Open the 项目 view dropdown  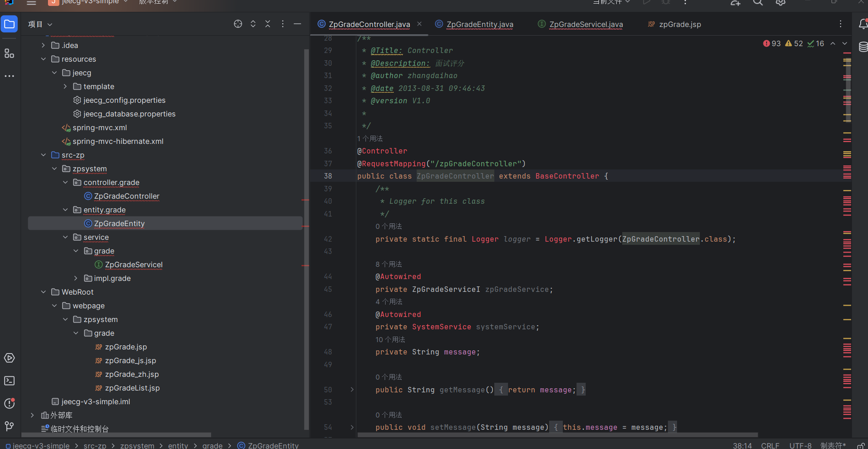[40, 24]
